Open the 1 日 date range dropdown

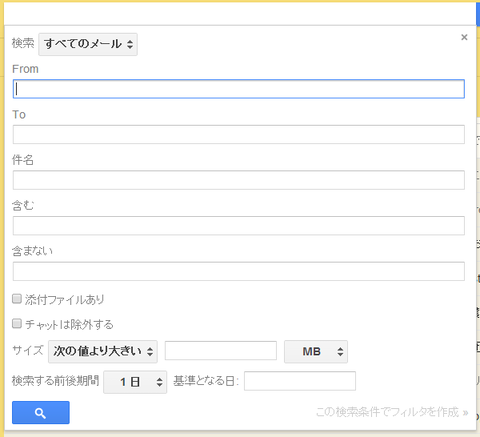click(x=135, y=382)
